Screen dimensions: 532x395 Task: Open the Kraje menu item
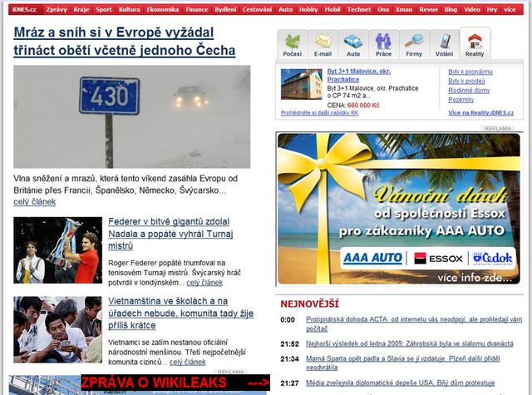point(81,9)
